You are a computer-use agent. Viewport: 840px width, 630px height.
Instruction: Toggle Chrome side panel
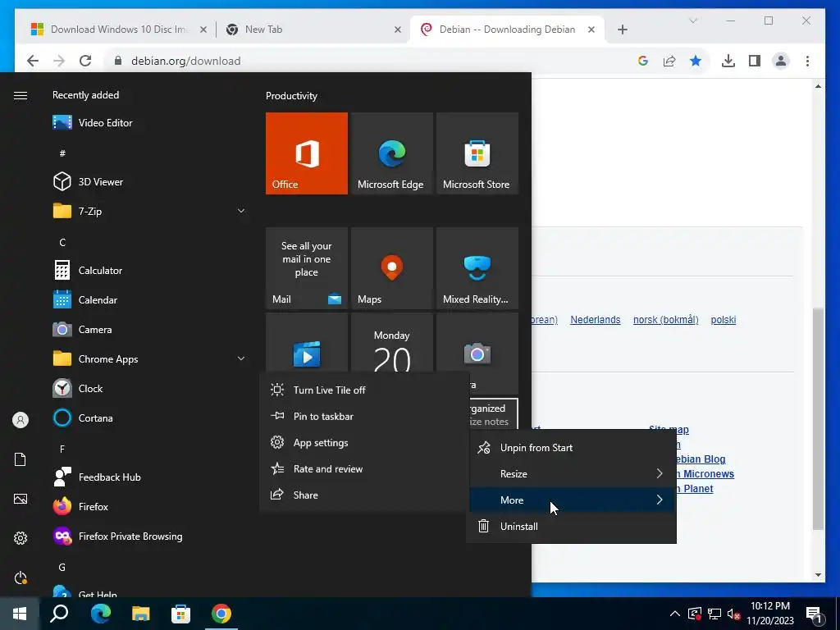(x=755, y=61)
